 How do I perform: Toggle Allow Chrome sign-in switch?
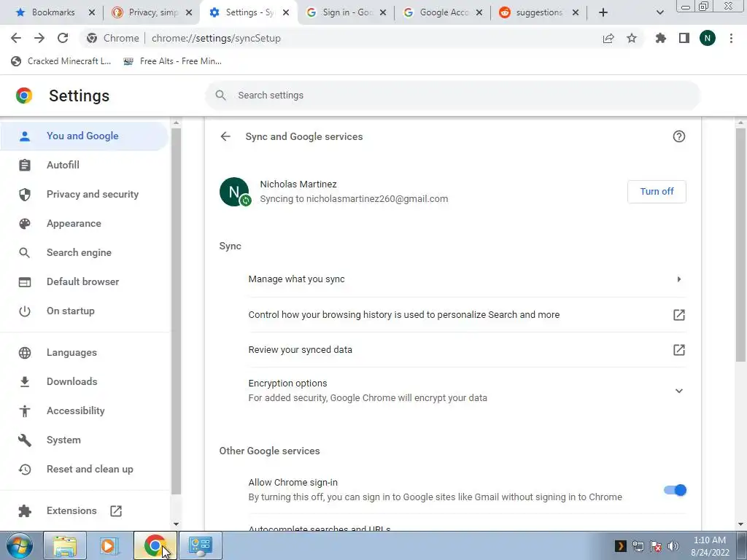[x=675, y=490]
